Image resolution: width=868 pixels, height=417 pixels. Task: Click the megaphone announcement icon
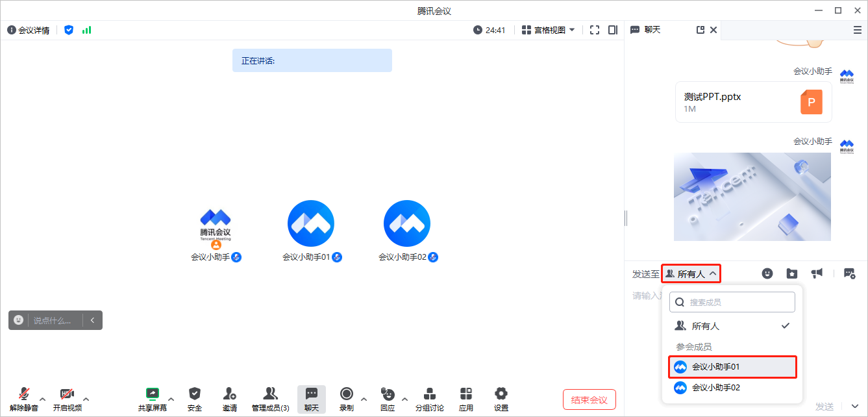pos(817,273)
